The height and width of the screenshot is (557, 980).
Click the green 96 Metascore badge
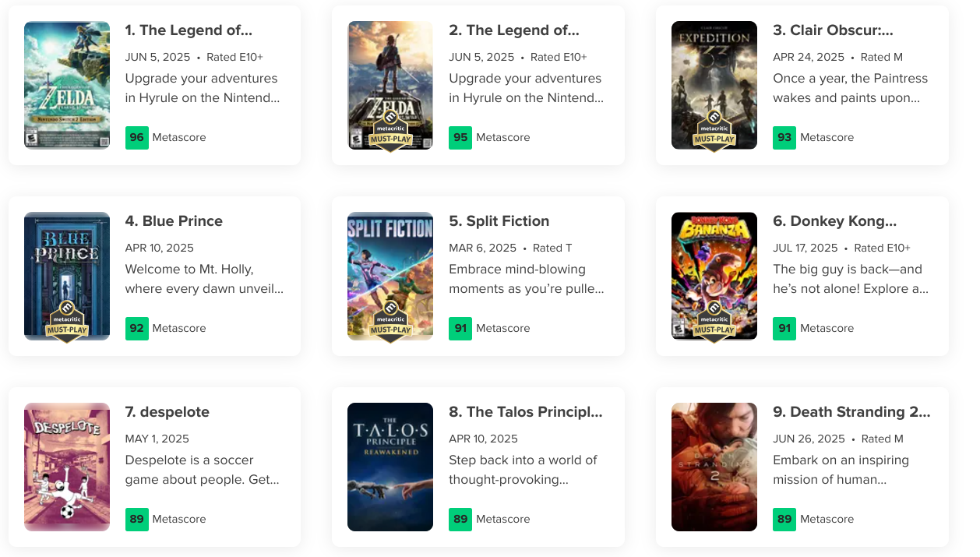(137, 138)
